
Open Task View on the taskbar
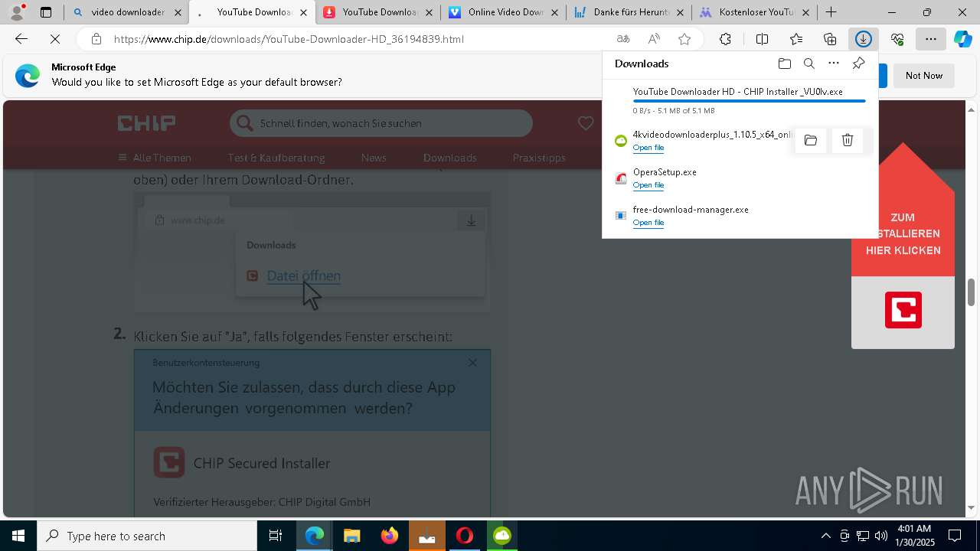click(276, 536)
